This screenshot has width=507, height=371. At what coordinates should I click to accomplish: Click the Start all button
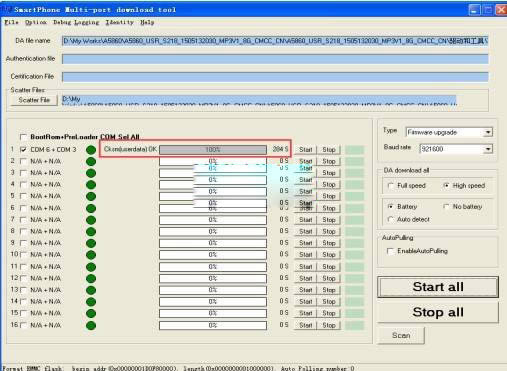point(438,287)
